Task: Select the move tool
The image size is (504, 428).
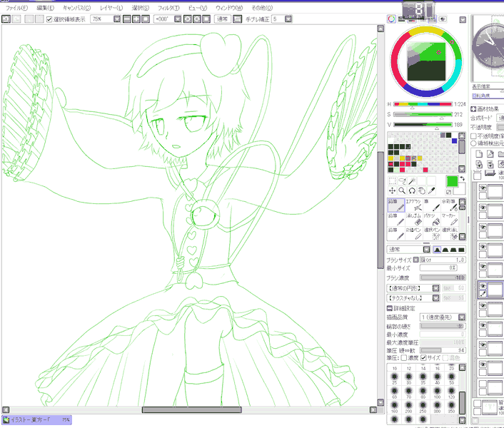Action: pos(392,191)
